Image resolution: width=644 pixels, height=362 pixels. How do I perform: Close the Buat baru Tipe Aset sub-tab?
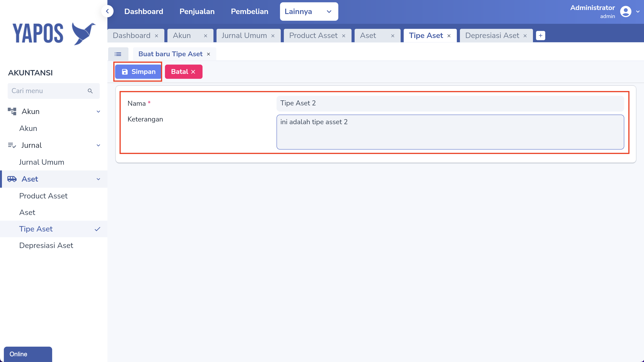pos(208,54)
